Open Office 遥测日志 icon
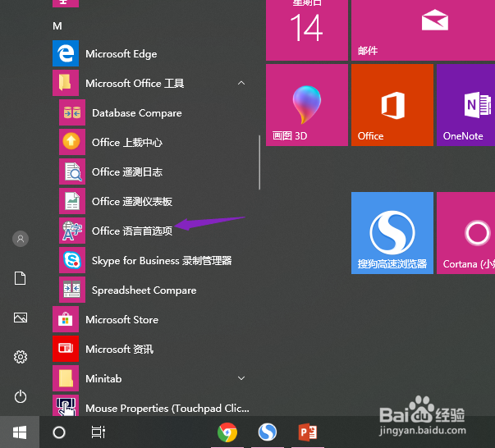Image resolution: width=495 pixels, height=448 pixels. [x=72, y=171]
